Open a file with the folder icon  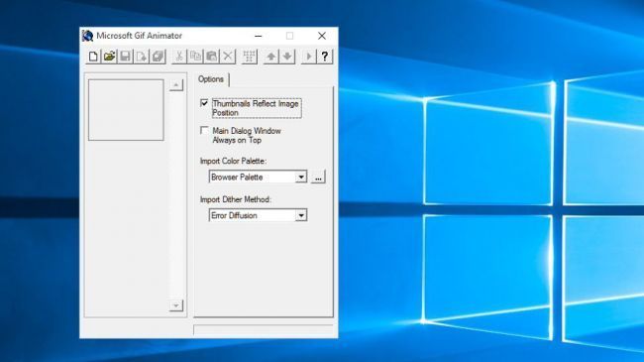click(109, 57)
